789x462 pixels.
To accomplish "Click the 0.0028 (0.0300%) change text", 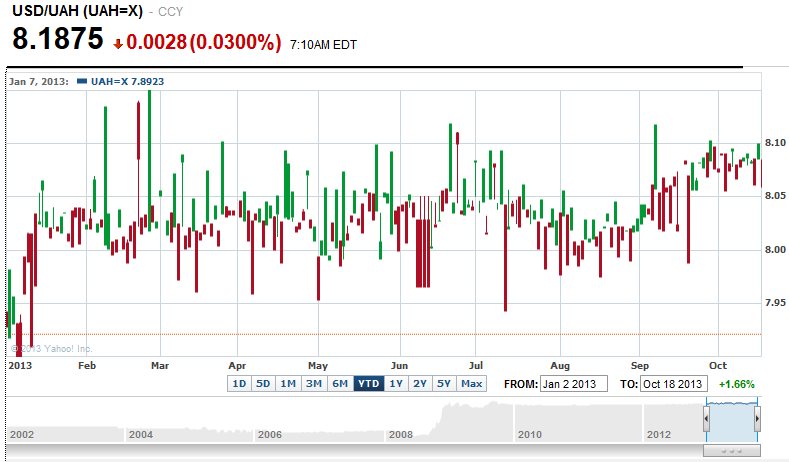I will 204,42.
